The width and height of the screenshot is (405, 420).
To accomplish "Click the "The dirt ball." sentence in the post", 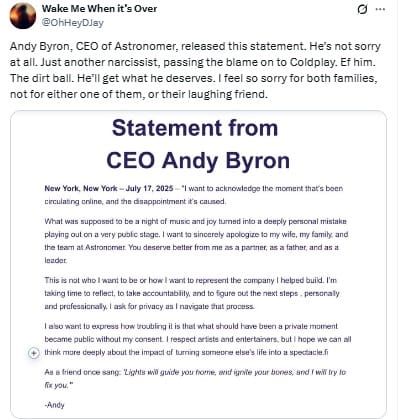I will (x=42, y=78).
